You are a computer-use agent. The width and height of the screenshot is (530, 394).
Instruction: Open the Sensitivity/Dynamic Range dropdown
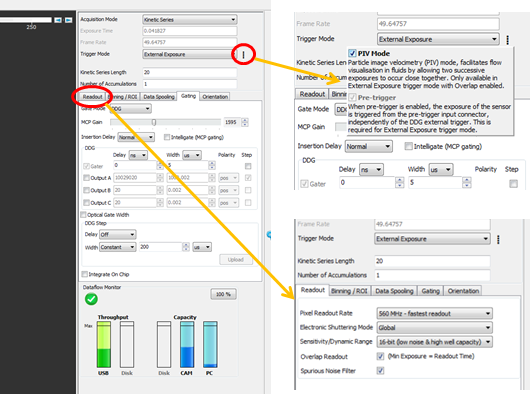click(434, 342)
